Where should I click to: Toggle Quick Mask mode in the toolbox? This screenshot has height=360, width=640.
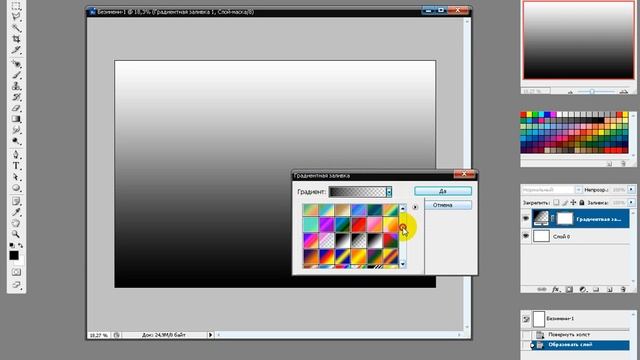point(16,272)
